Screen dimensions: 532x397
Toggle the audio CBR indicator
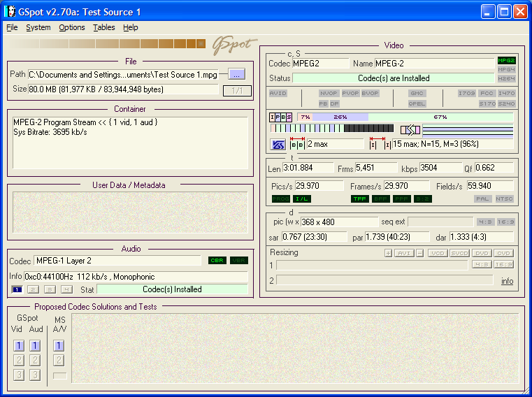[217, 261]
